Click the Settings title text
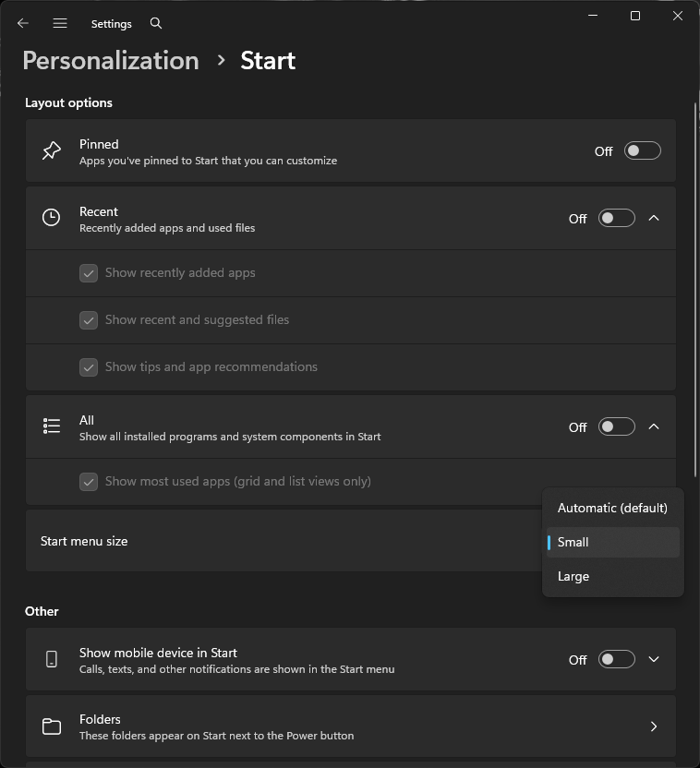This screenshot has height=768, width=700. [x=111, y=23]
